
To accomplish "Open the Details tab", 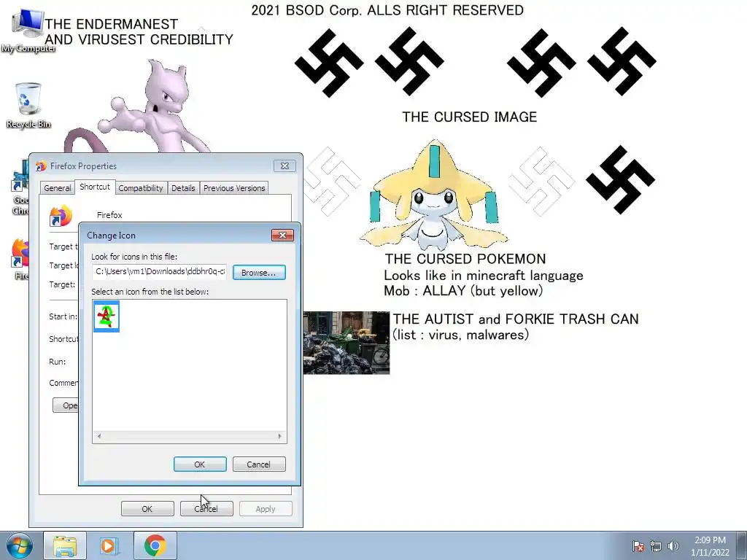I will click(x=183, y=188).
